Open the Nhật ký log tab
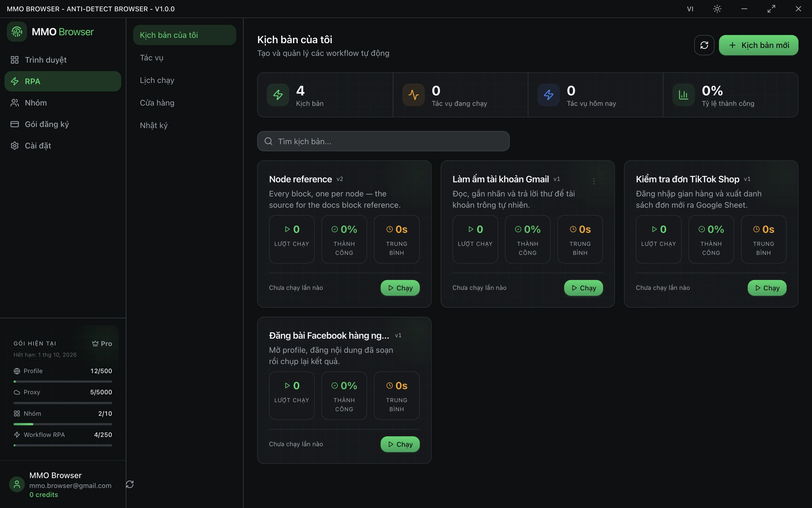This screenshot has height=508, width=812. point(185,125)
